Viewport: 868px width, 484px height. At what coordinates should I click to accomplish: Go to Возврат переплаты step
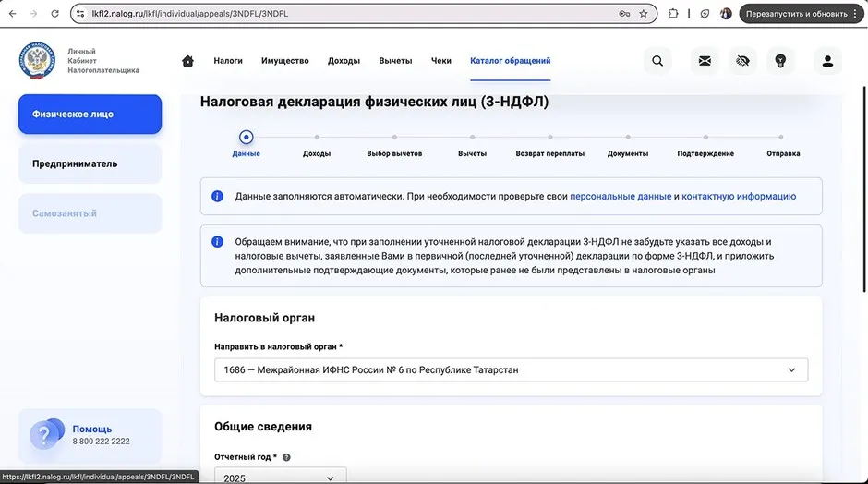[550, 153]
